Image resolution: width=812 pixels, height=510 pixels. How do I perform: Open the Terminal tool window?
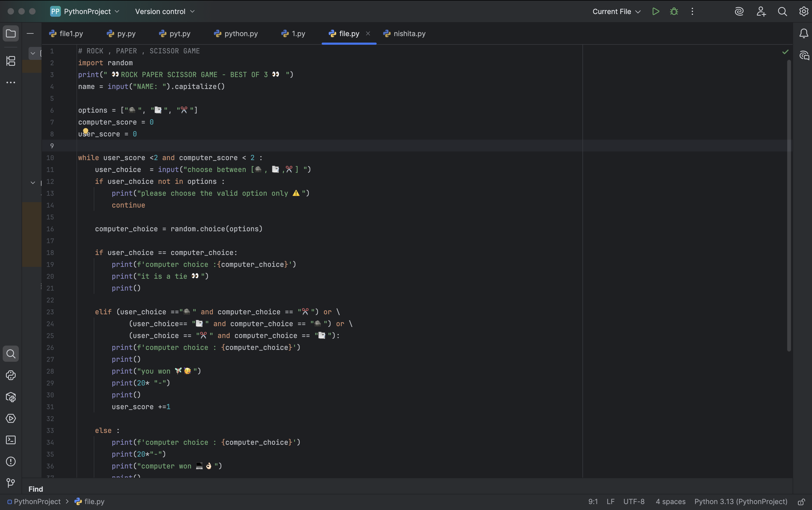(11, 440)
